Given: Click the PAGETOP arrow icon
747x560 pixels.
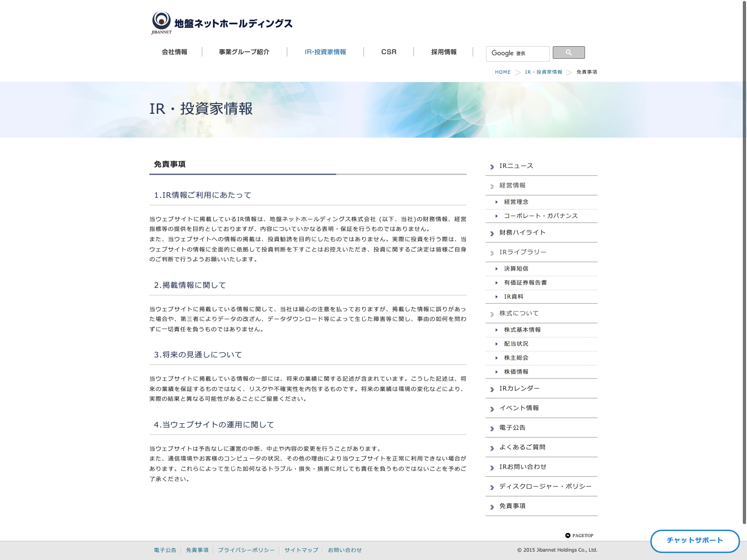Looking at the screenshot, I should pos(568,536).
